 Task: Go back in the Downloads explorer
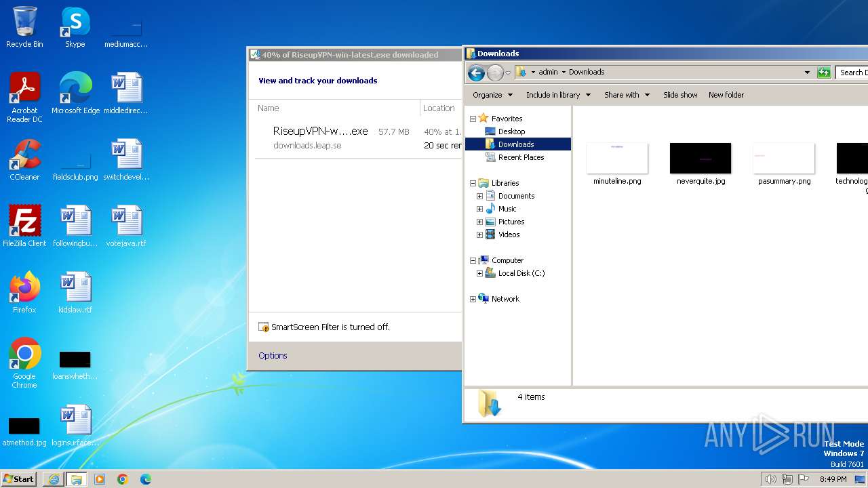pos(476,73)
